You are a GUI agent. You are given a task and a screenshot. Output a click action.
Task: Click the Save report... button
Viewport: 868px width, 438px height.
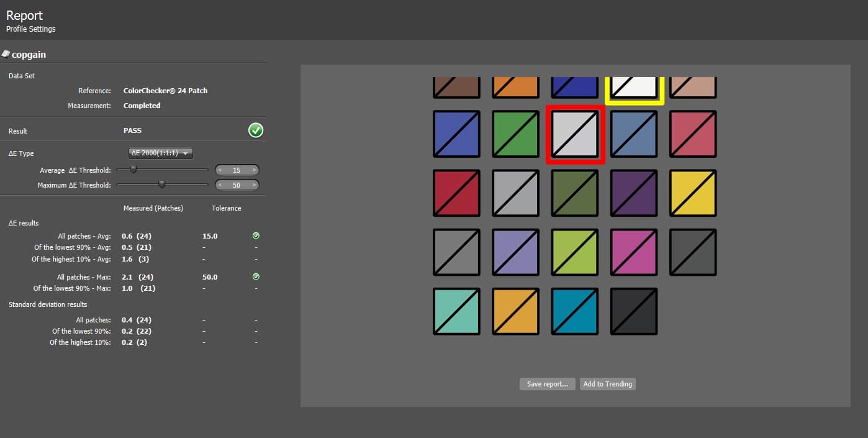547,384
